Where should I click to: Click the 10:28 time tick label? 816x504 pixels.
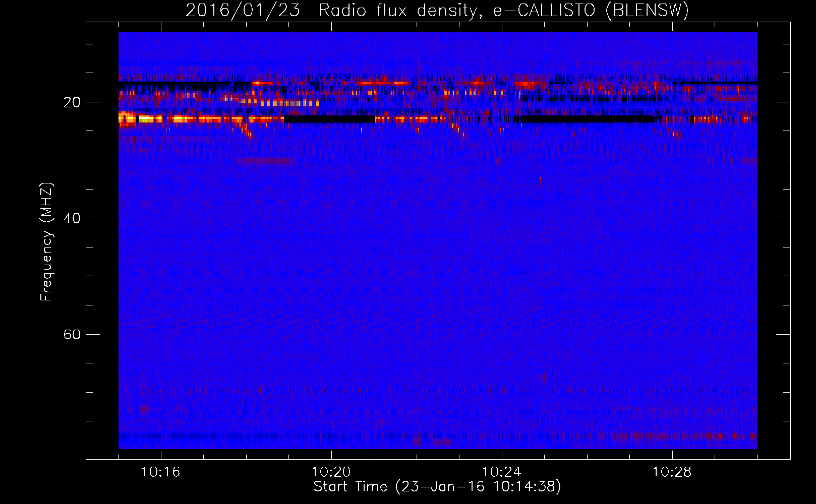click(x=672, y=472)
